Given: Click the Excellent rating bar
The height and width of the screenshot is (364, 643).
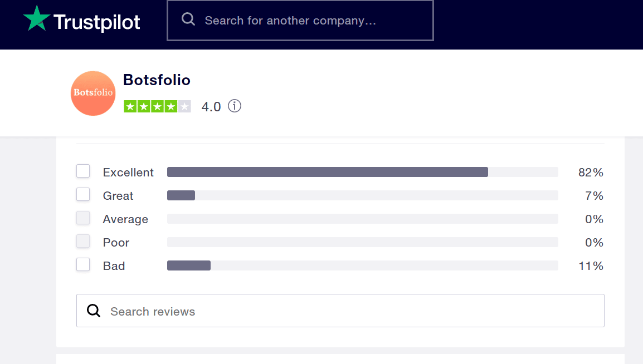Looking at the screenshot, I should point(363,172).
